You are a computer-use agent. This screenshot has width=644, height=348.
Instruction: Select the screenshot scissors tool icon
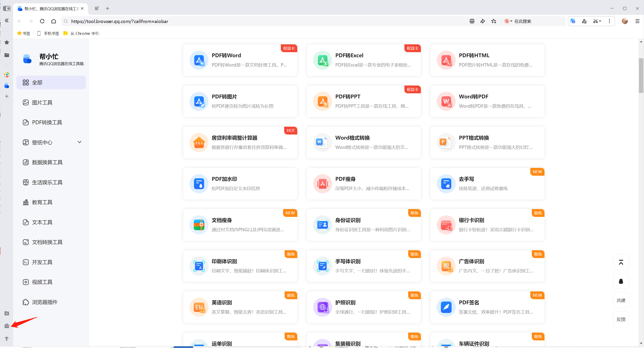pos(595,21)
